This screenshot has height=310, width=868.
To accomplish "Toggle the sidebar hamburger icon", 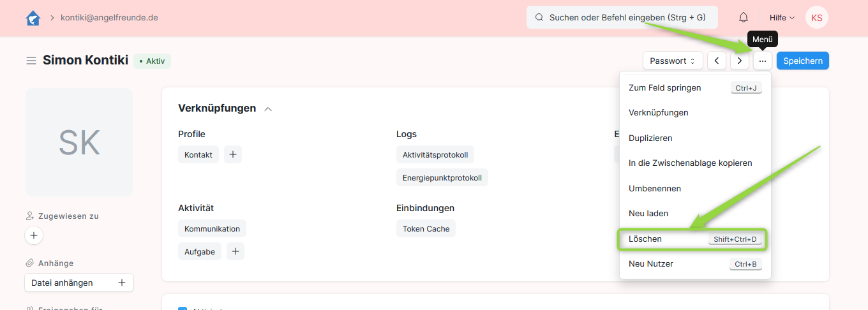I will pos(31,61).
